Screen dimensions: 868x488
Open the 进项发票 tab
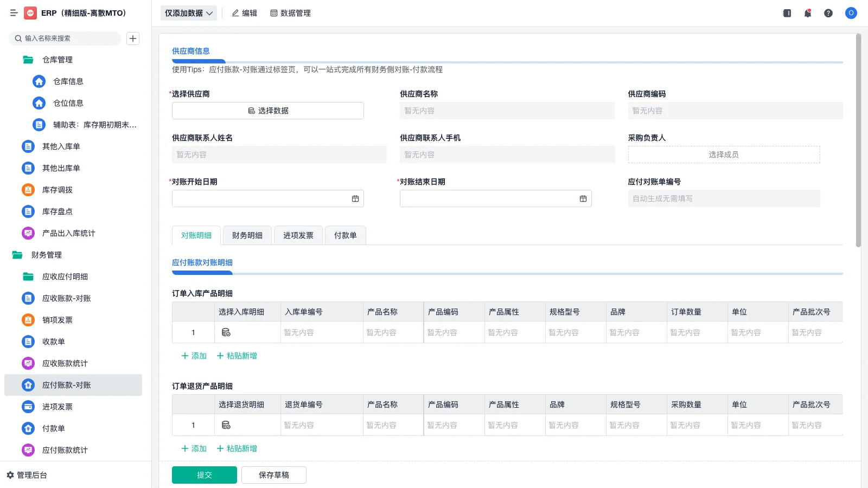point(298,235)
